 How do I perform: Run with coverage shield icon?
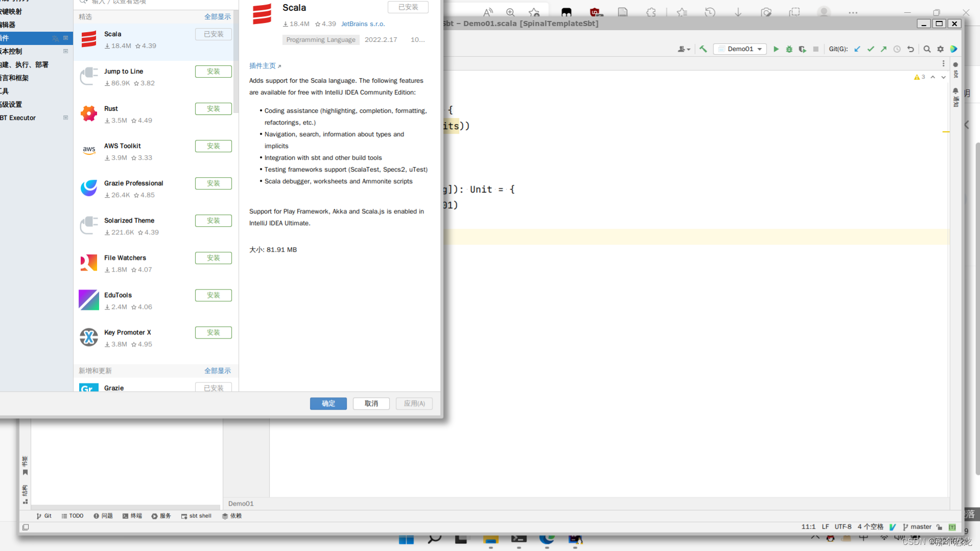(802, 49)
